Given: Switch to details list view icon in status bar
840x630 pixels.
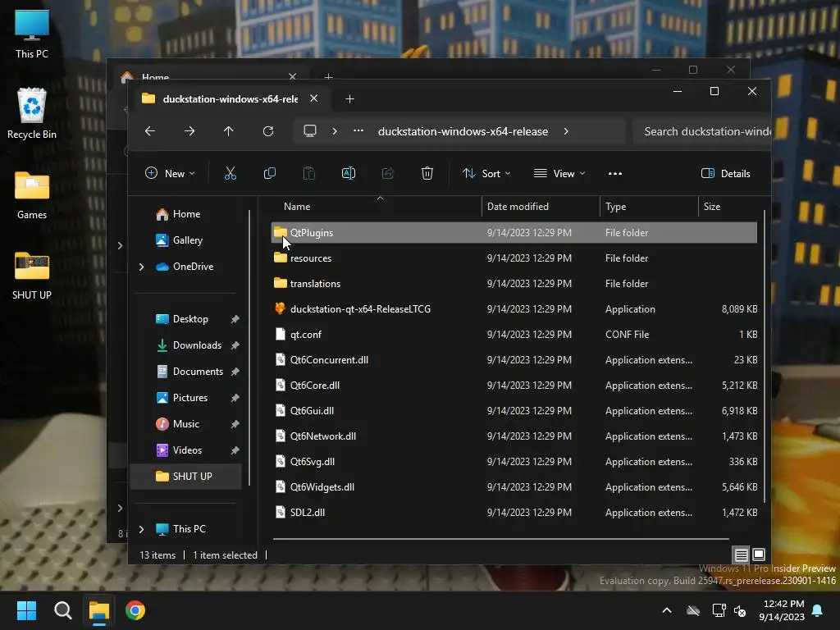Looking at the screenshot, I should pos(741,555).
